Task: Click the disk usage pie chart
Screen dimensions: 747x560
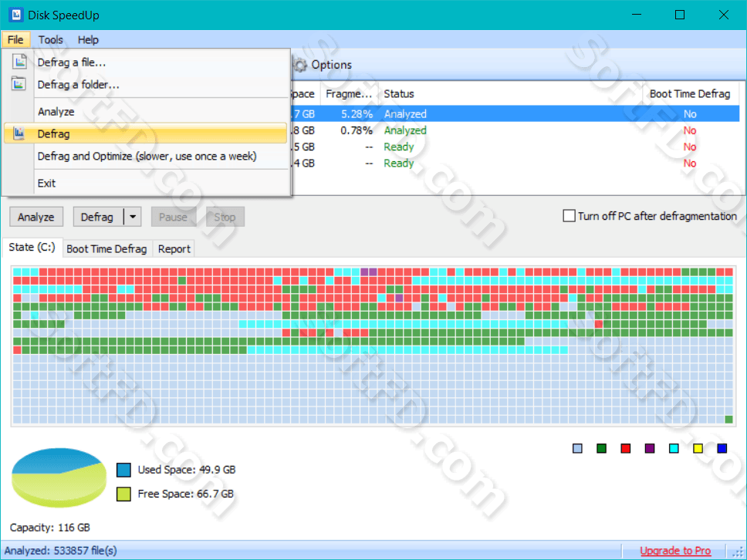Action: [59, 477]
